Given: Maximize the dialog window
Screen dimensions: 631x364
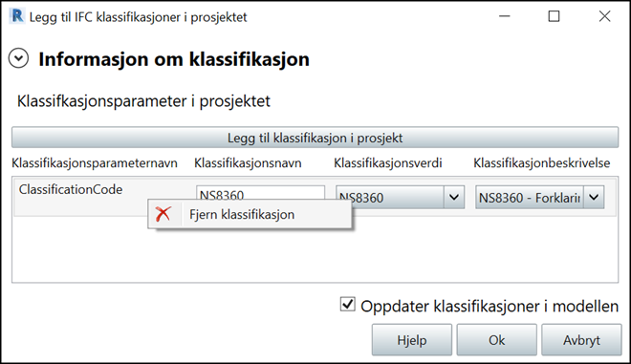Looking at the screenshot, I should point(555,16).
